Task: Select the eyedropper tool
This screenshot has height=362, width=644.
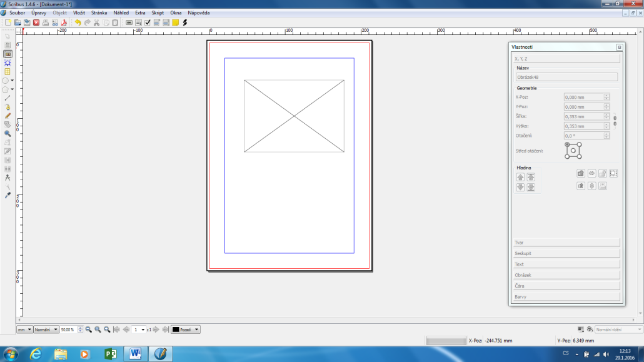Action: [8, 196]
